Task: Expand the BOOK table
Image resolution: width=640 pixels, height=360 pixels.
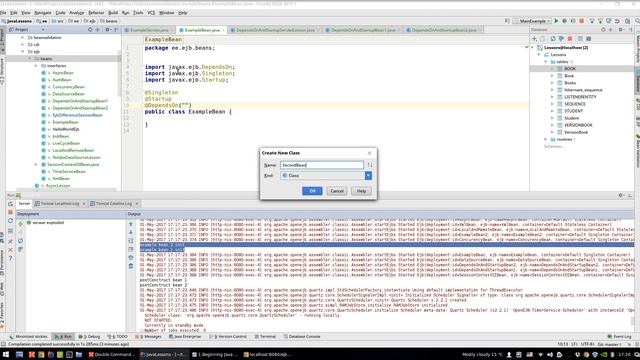Action: [x=552, y=69]
